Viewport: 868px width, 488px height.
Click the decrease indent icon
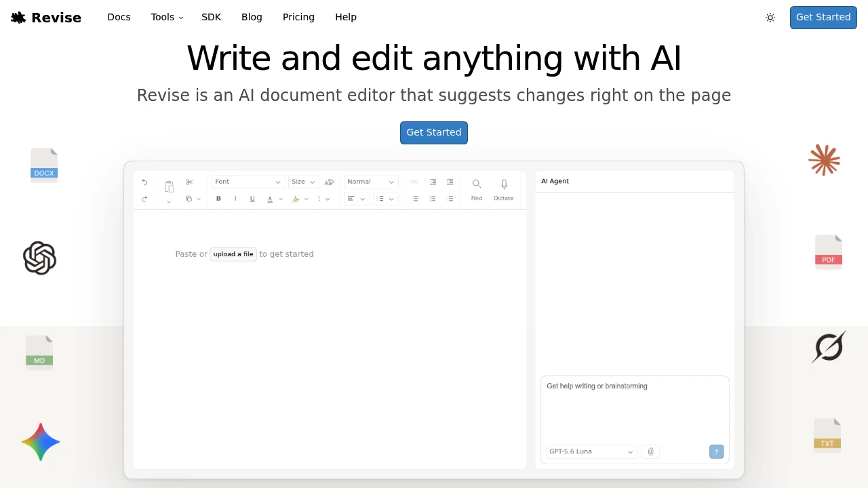(433, 182)
